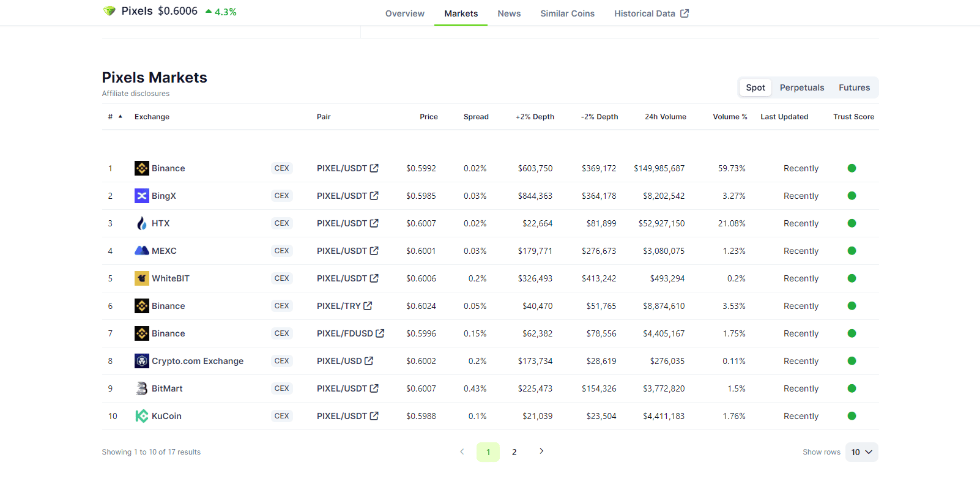Viewport: 980px width, 479px height.
Task: Switch to Spot markets view
Action: [x=755, y=87]
